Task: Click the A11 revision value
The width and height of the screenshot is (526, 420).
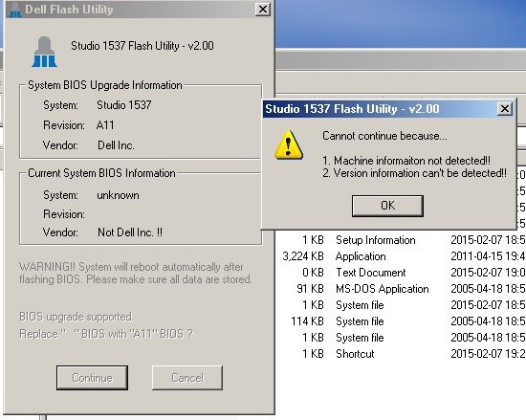Action: (105, 125)
